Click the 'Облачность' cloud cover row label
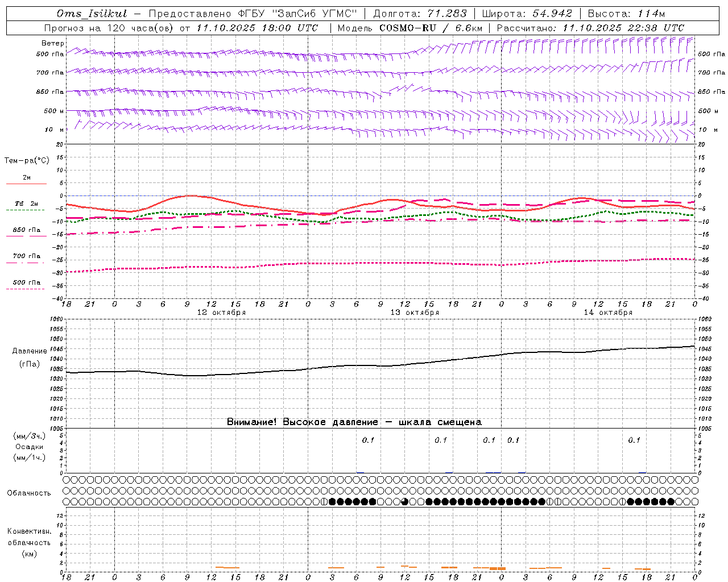The image size is (728, 582). click(x=29, y=493)
